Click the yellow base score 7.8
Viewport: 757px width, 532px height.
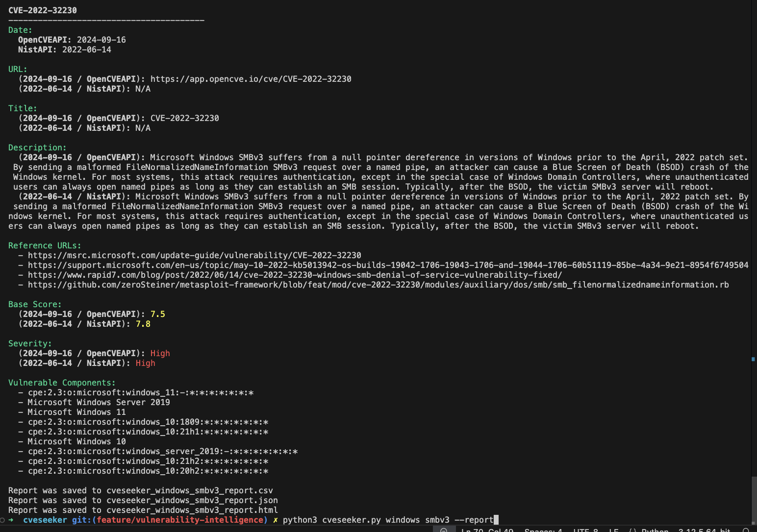coord(143,324)
